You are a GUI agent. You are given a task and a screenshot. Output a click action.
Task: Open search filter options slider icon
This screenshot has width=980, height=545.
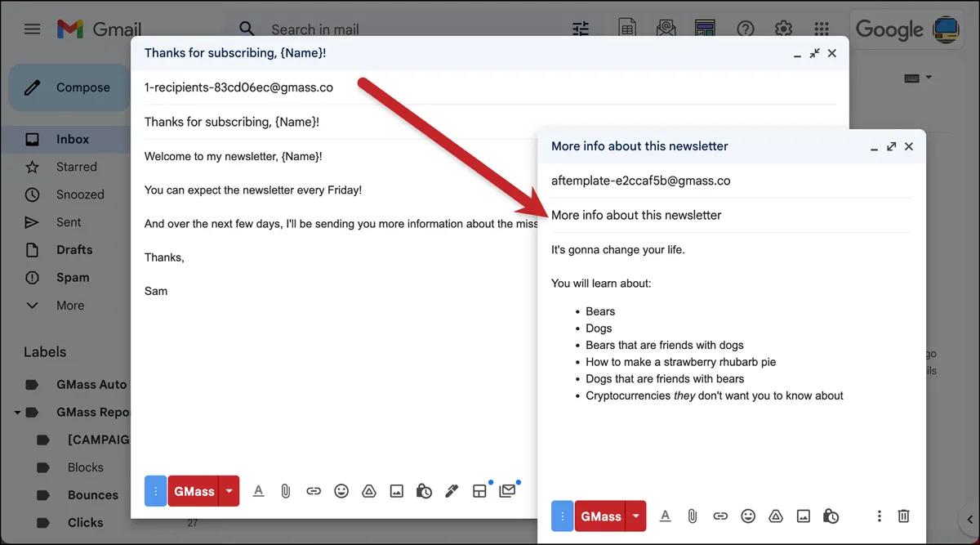[x=581, y=29]
